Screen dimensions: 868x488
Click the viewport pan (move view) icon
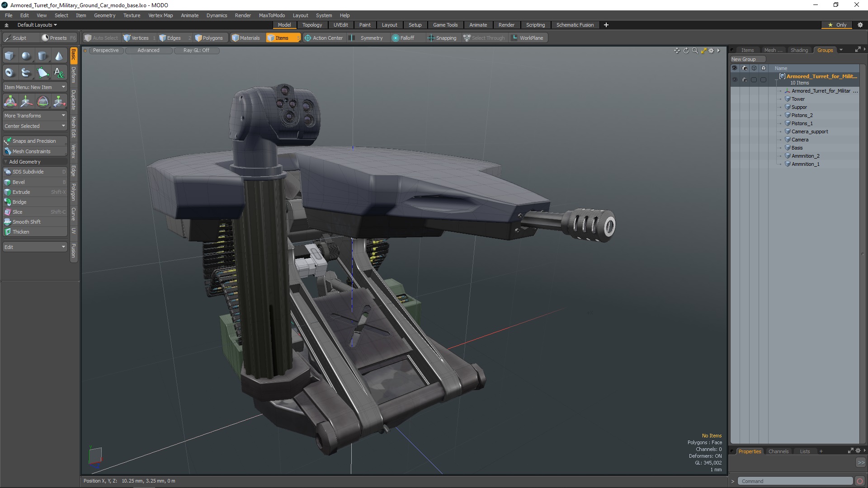tap(677, 51)
